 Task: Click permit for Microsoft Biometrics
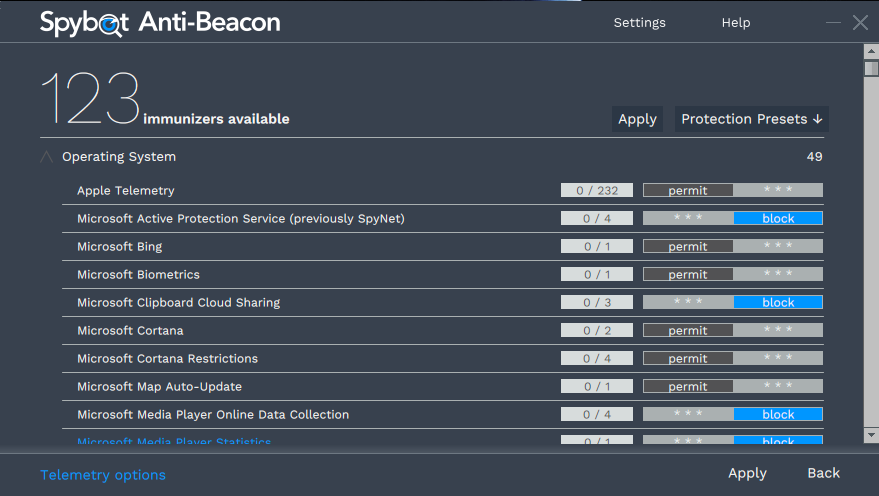(x=688, y=274)
